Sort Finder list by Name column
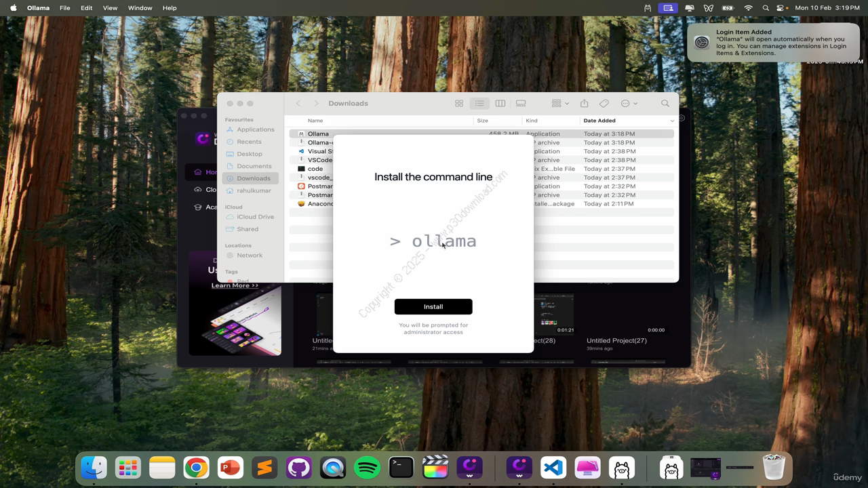868x488 pixels. (x=315, y=121)
